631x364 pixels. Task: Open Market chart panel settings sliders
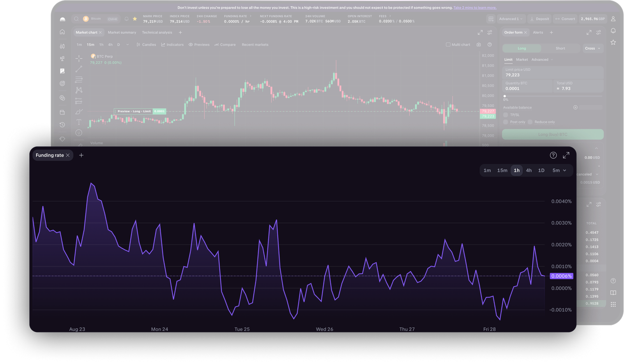490,32
